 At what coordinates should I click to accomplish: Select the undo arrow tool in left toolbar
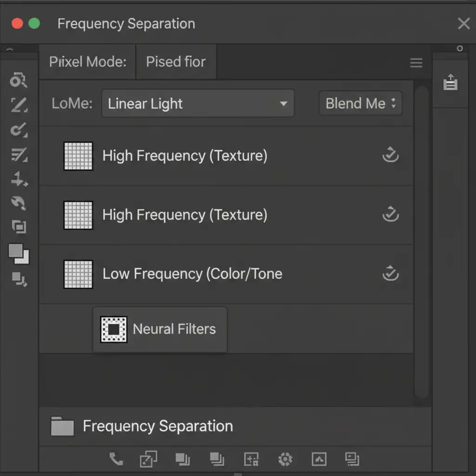click(19, 203)
